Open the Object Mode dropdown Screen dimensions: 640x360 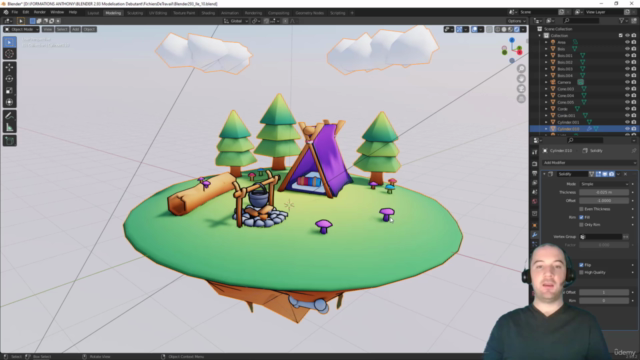tap(21, 29)
